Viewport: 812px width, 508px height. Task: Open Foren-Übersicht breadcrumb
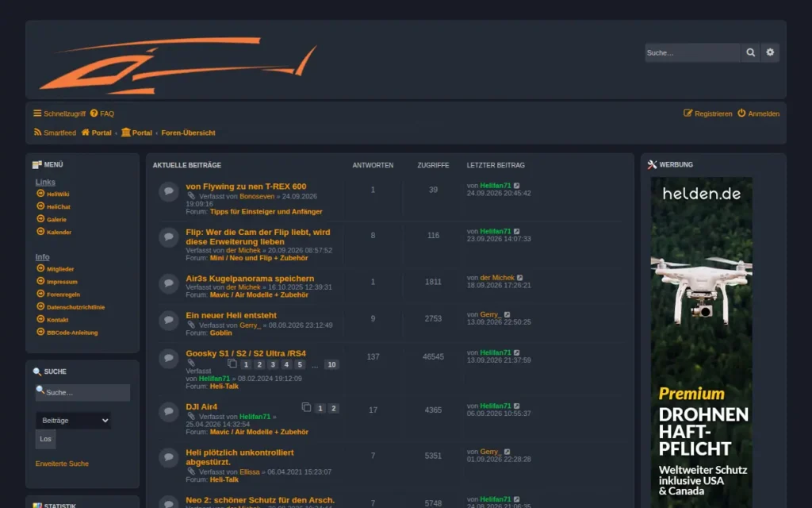tap(188, 133)
